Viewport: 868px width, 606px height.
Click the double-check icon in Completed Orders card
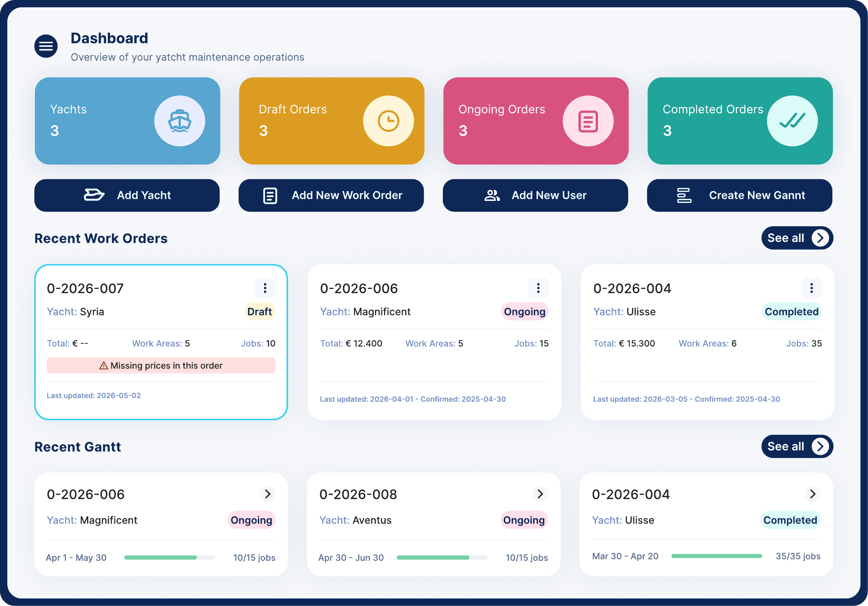pyautogui.click(x=792, y=121)
